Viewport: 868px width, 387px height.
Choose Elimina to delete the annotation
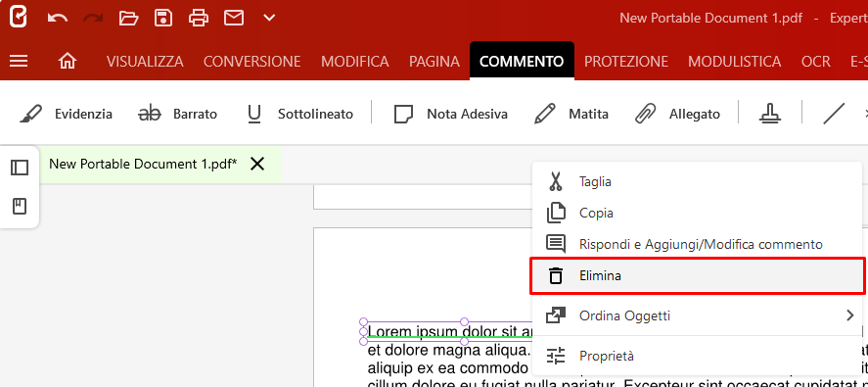[x=697, y=275]
